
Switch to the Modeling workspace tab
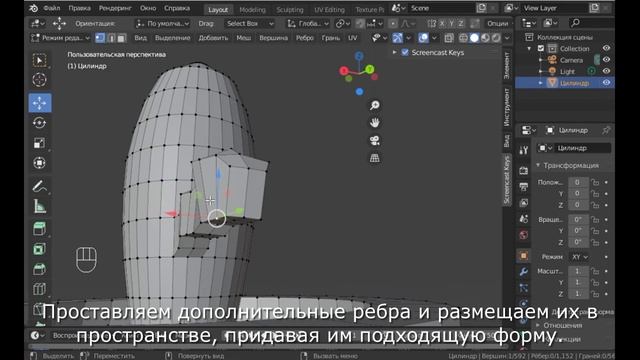click(x=252, y=9)
